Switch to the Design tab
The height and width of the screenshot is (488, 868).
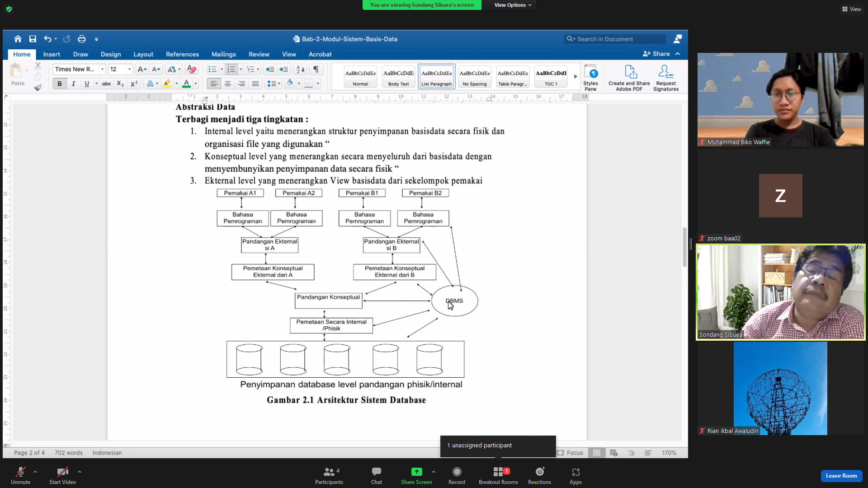[111, 54]
